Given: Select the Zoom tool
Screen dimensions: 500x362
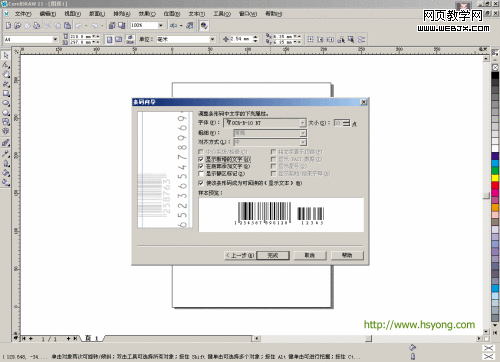Looking at the screenshot, I should click(6, 74).
